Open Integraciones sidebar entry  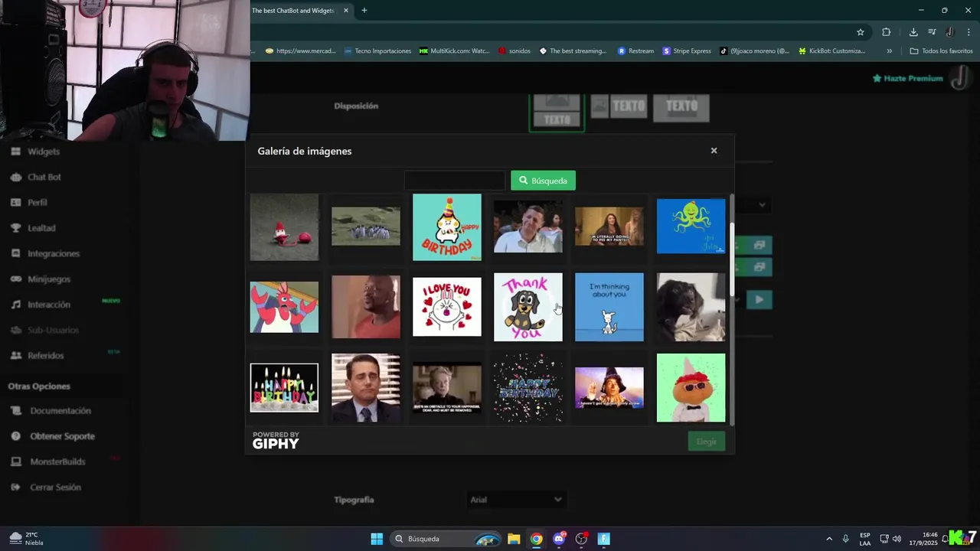point(53,253)
